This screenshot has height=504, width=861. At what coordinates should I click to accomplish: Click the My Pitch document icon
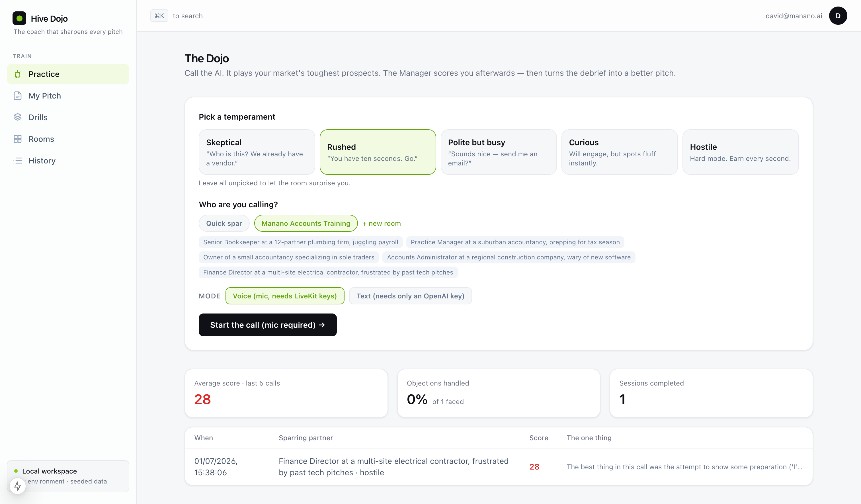18,96
